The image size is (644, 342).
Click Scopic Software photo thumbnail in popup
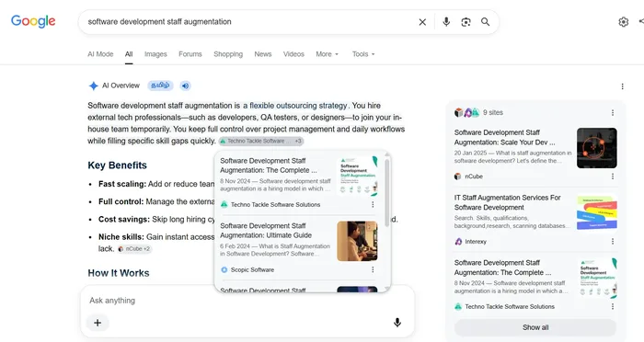coord(357,241)
